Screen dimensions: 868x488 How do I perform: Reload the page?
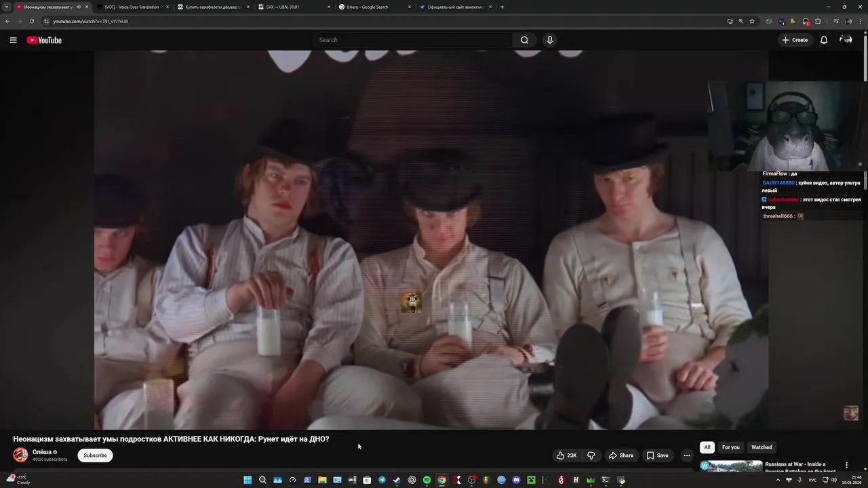point(31,21)
